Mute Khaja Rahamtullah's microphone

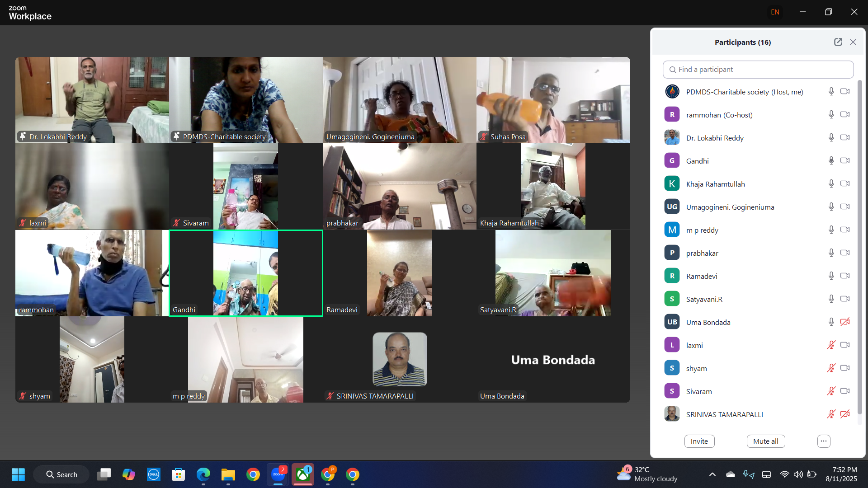pos(831,184)
